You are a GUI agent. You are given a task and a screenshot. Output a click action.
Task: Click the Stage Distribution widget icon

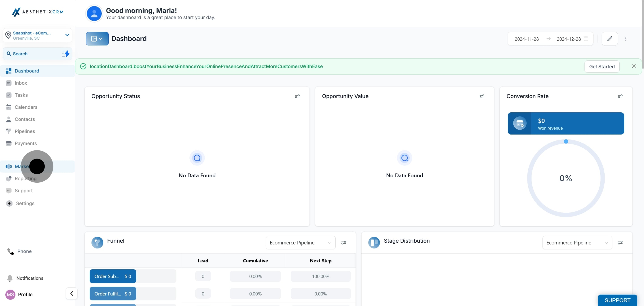pyautogui.click(x=374, y=243)
